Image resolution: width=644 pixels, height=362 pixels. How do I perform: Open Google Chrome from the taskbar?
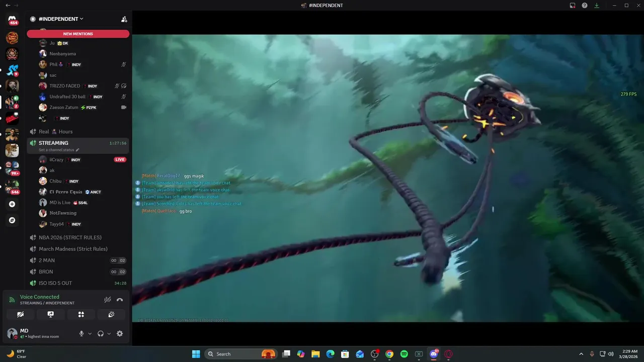coord(389,354)
